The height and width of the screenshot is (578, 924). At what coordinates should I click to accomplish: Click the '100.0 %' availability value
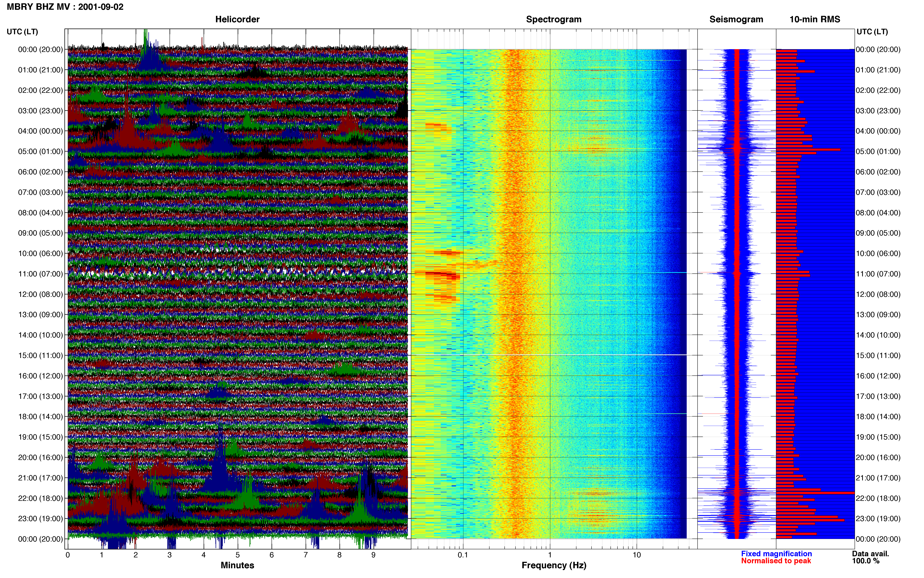point(865,561)
